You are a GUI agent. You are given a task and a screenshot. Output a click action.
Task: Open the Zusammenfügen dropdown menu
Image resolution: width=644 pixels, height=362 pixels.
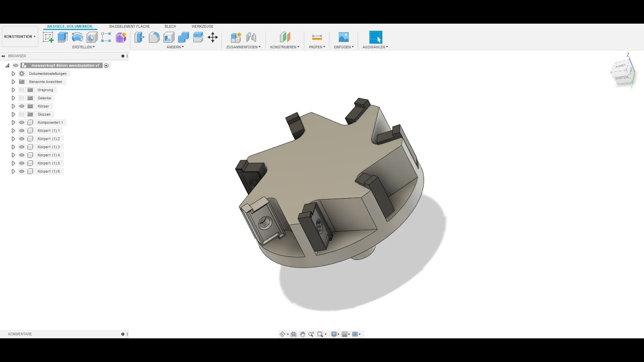[244, 47]
